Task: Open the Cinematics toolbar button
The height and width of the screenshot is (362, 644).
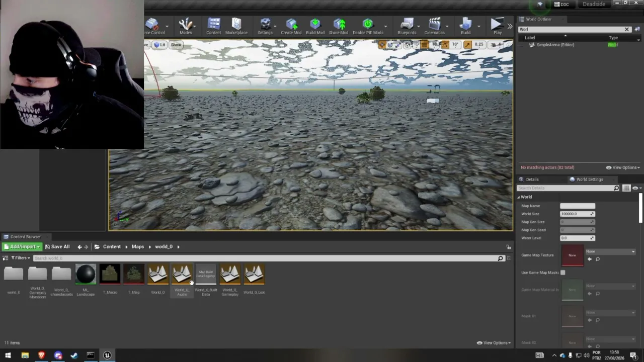Action: click(434, 26)
